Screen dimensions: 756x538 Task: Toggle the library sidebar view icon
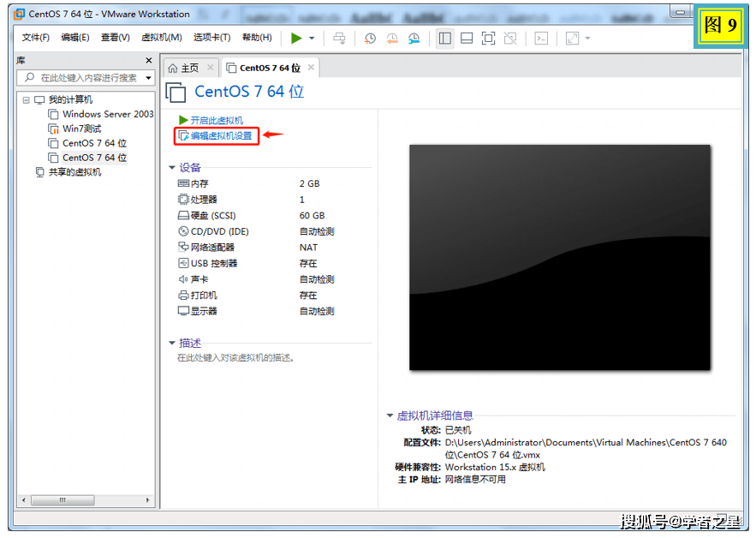(444, 38)
